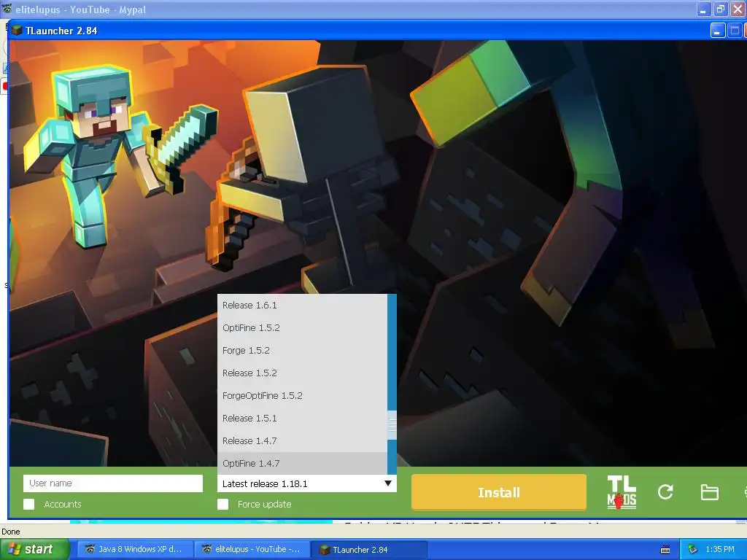The width and height of the screenshot is (747, 560).
Task: Click the tray icon beside the clock
Action: pos(693,550)
